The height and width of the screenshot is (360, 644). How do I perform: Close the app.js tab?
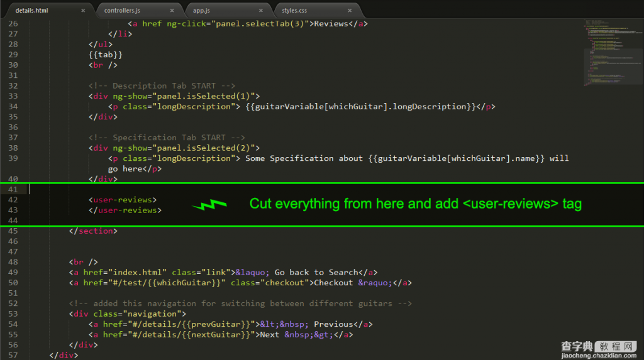[x=261, y=11]
